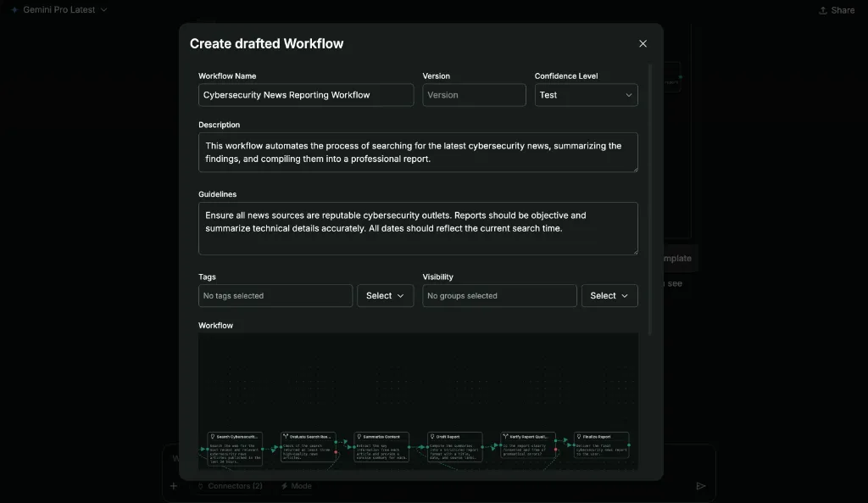Click the resize grip of the Guidelines box

(x=636, y=252)
